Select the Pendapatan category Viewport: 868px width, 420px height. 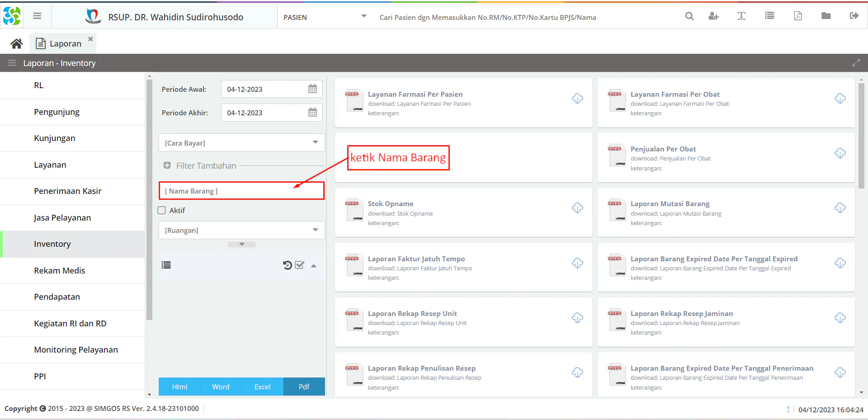[72, 297]
